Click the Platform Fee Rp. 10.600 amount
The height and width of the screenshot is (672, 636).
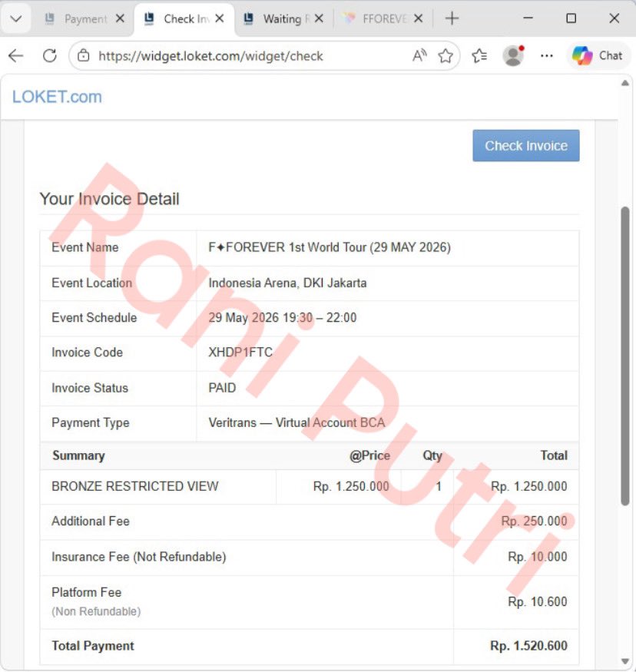[x=538, y=601]
